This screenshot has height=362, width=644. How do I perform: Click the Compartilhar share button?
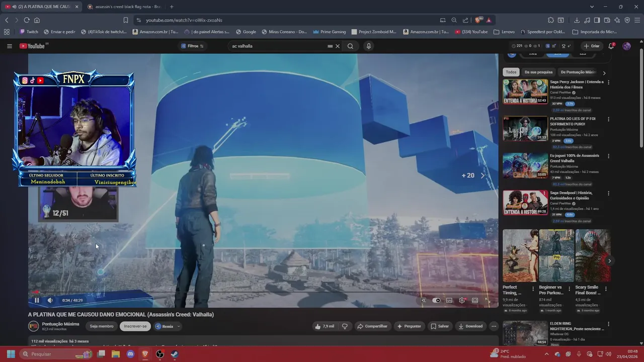372,326
